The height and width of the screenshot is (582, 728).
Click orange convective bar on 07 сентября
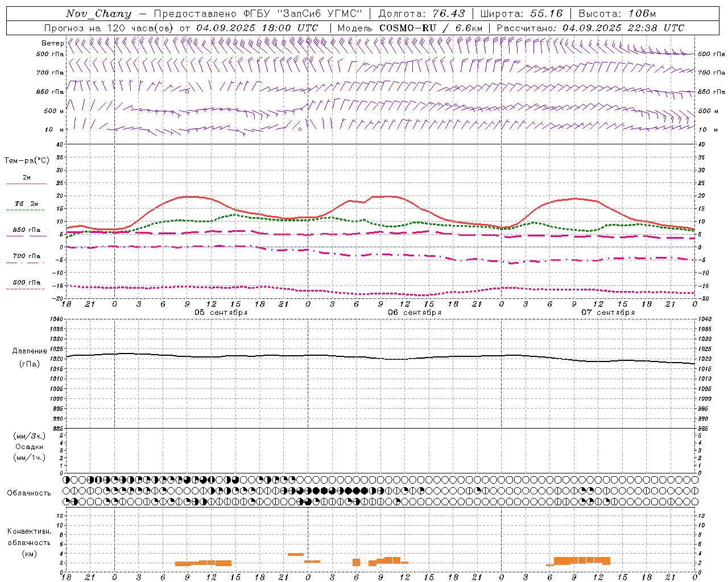click(x=582, y=560)
